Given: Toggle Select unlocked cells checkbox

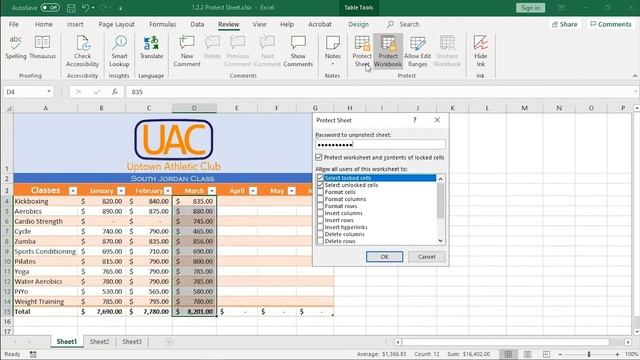Looking at the screenshot, I should (x=320, y=185).
